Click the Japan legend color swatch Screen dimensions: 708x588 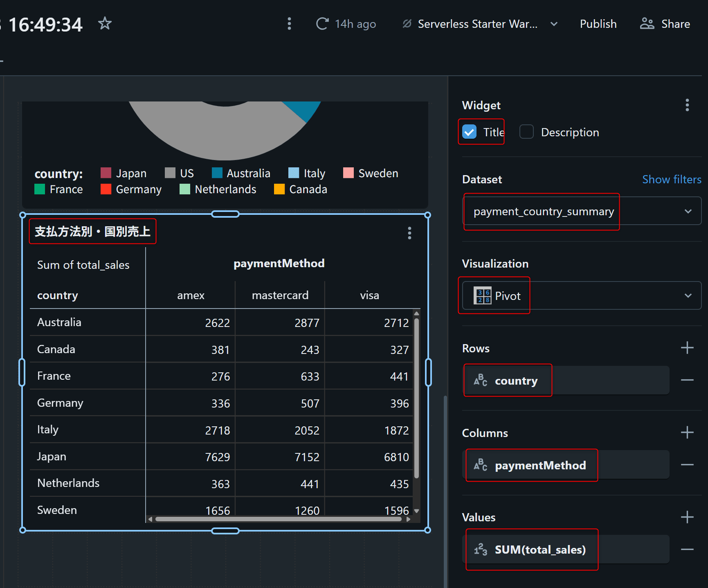coord(106,173)
